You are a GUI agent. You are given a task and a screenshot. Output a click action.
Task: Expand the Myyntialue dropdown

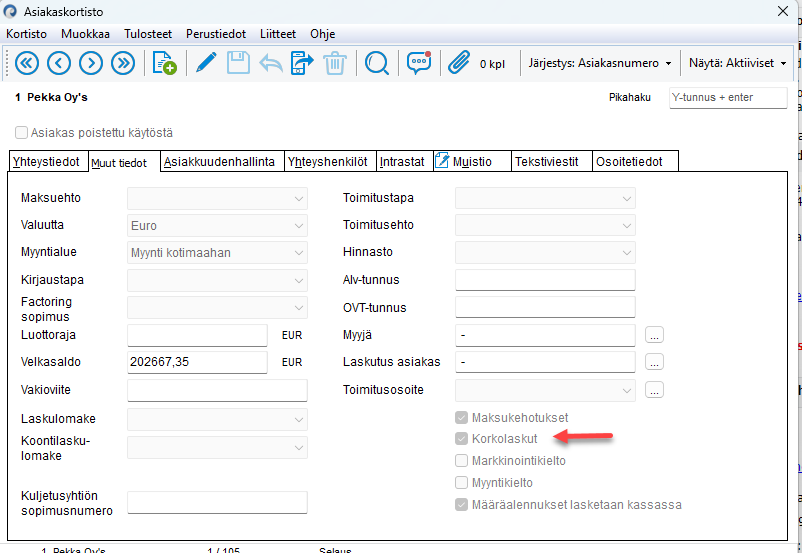(217, 253)
